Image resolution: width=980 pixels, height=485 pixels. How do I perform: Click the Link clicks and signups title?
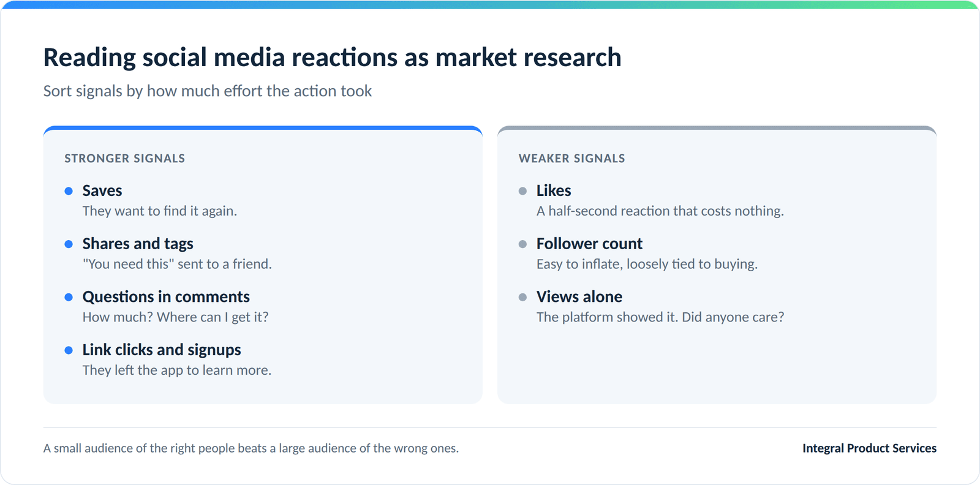(162, 350)
